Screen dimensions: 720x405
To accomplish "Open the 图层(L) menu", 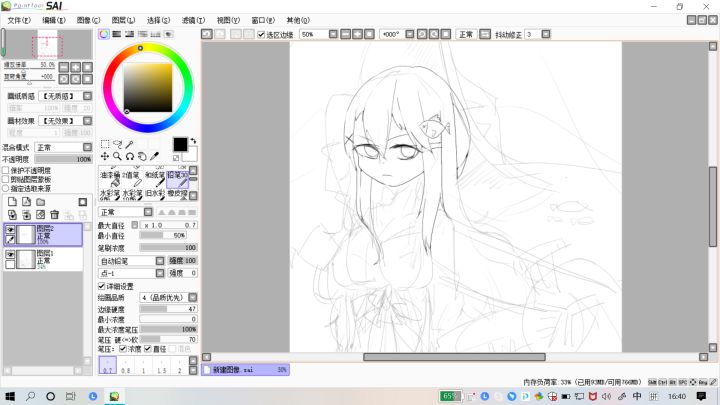I will point(123,20).
